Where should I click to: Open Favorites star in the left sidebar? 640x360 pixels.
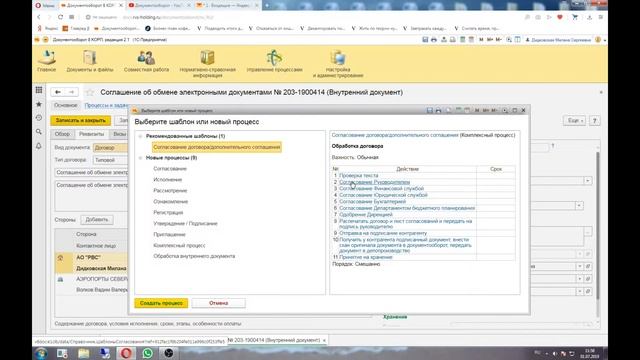[39, 104]
